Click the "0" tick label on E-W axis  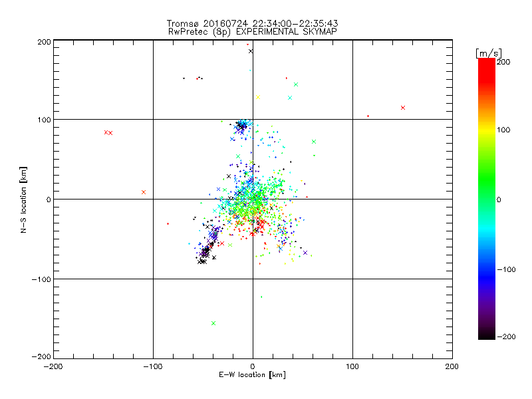tap(253, 366)
